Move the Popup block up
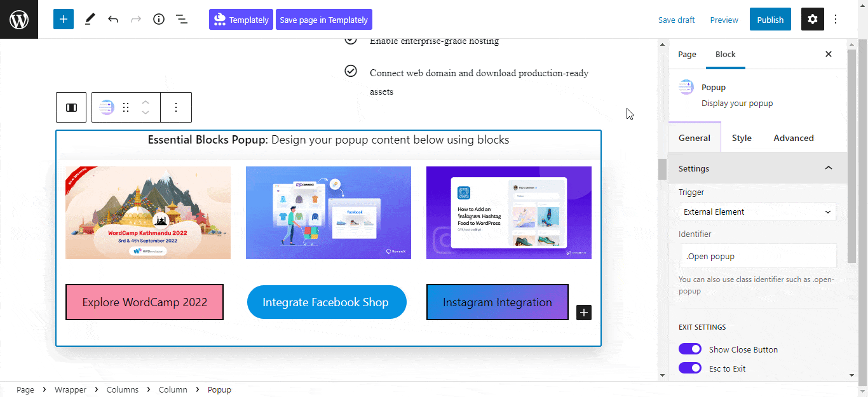 point(146,102)
